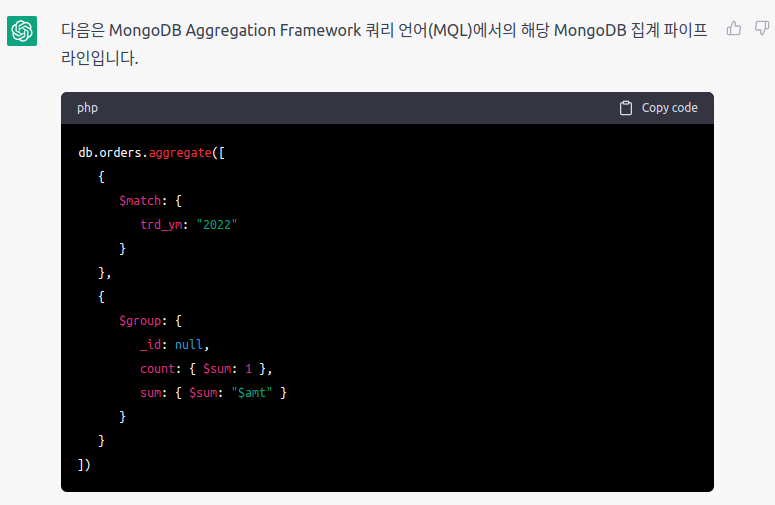Image resolution: width=775 pixels, height=505 pixels.
Task: Give the response a thumbs down
Action: [762, 28]
